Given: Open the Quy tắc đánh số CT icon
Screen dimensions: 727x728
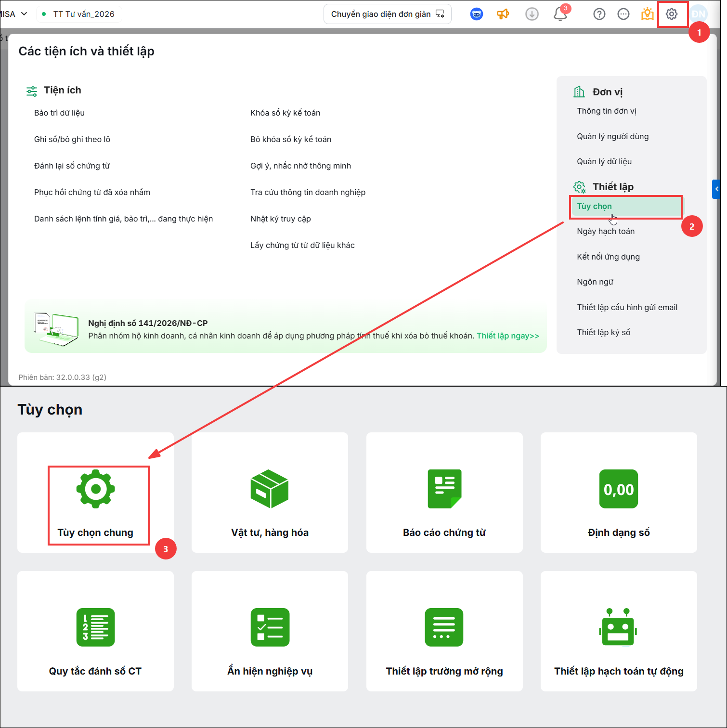Looking at the screenshot, I should (x=95, y=627).
